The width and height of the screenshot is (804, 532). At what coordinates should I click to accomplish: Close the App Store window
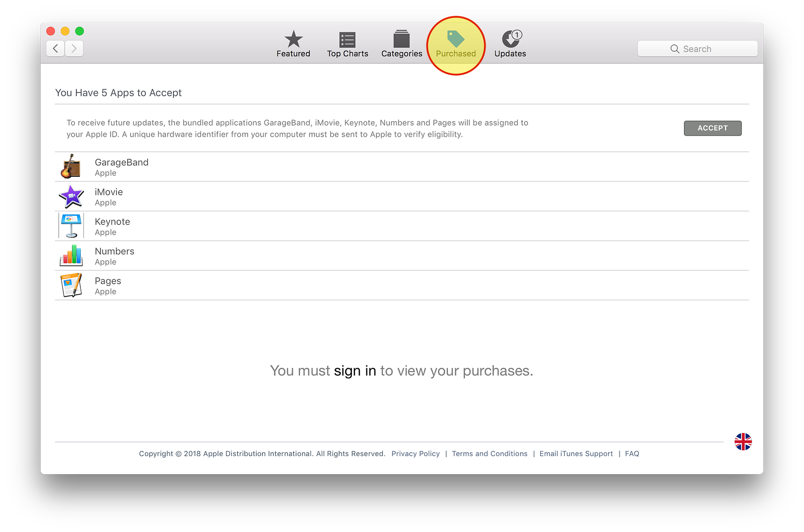tap(51, 31)
